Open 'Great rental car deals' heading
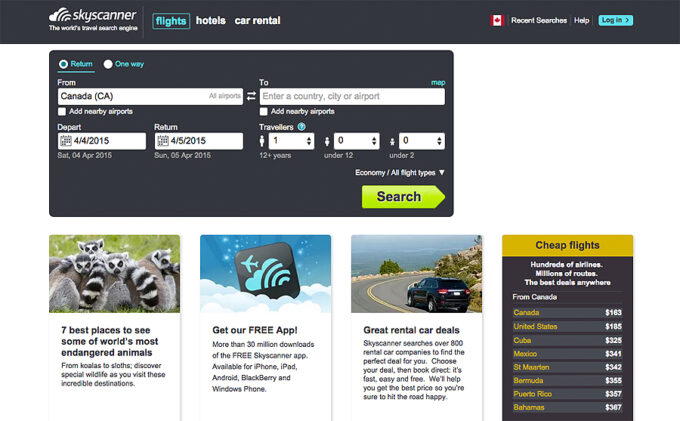The height and width of the screenshot is (421, 680). coord(412,330)
